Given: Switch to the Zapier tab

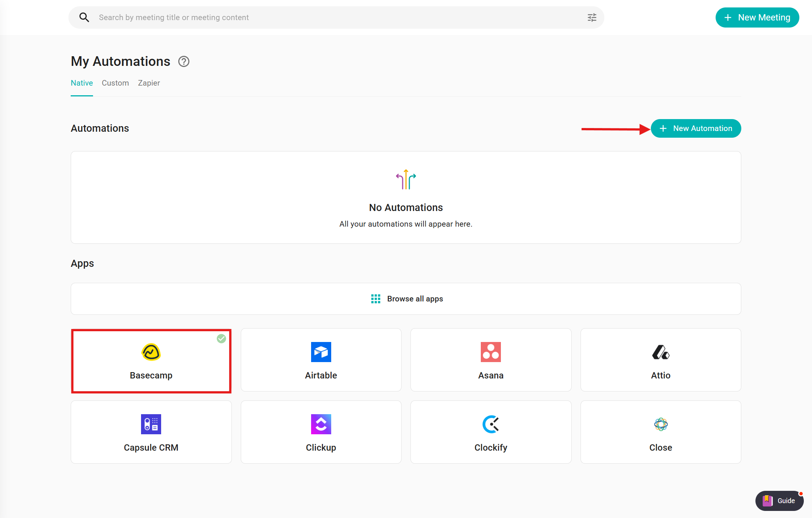Looking at the screenshot, I should 149,83.
